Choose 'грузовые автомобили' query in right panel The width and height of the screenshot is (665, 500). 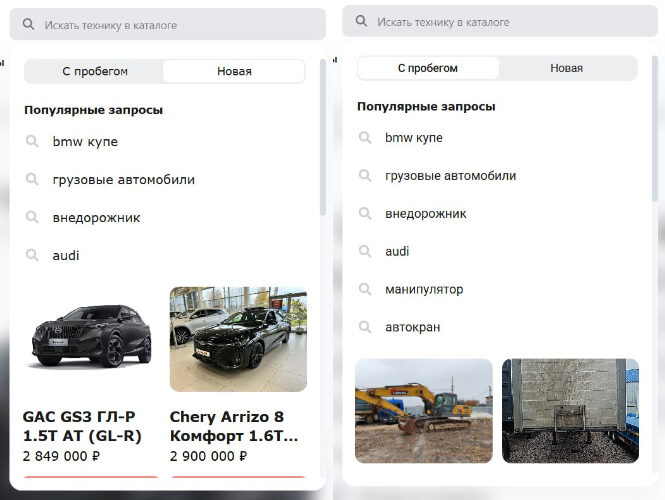(450, 176)
